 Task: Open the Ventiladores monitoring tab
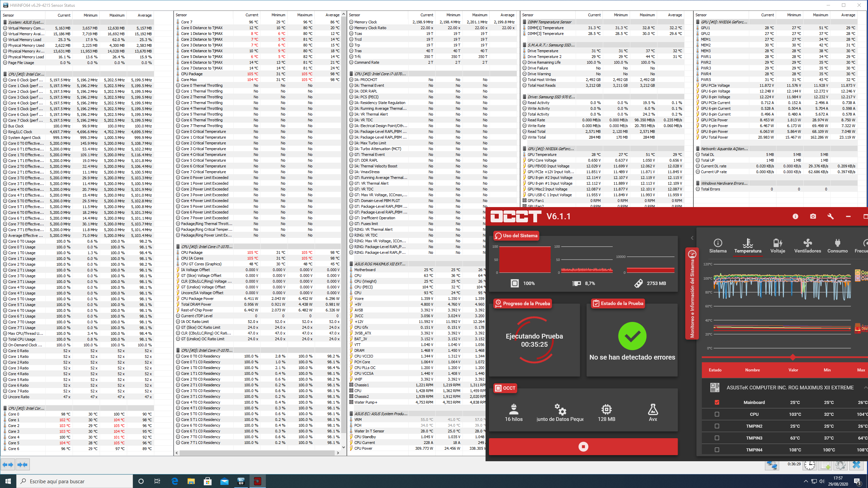pyautogui.click(x=807, y=246)
